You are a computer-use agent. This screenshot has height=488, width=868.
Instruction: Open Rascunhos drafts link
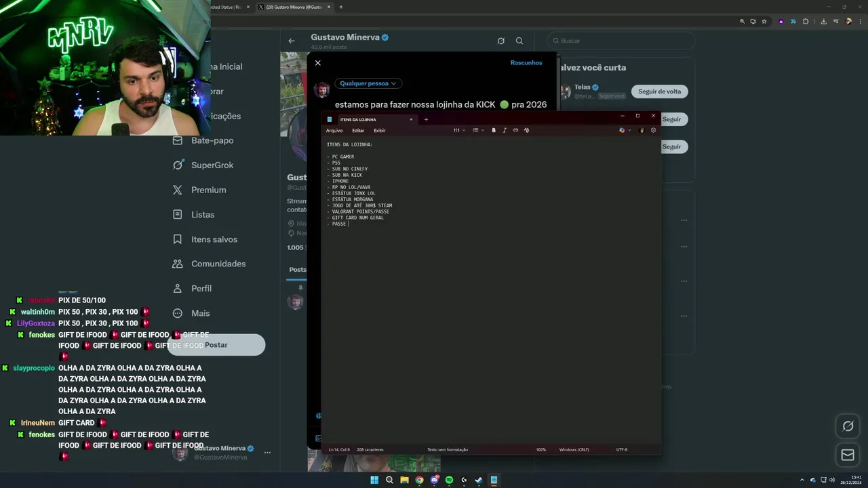(526, 62)
